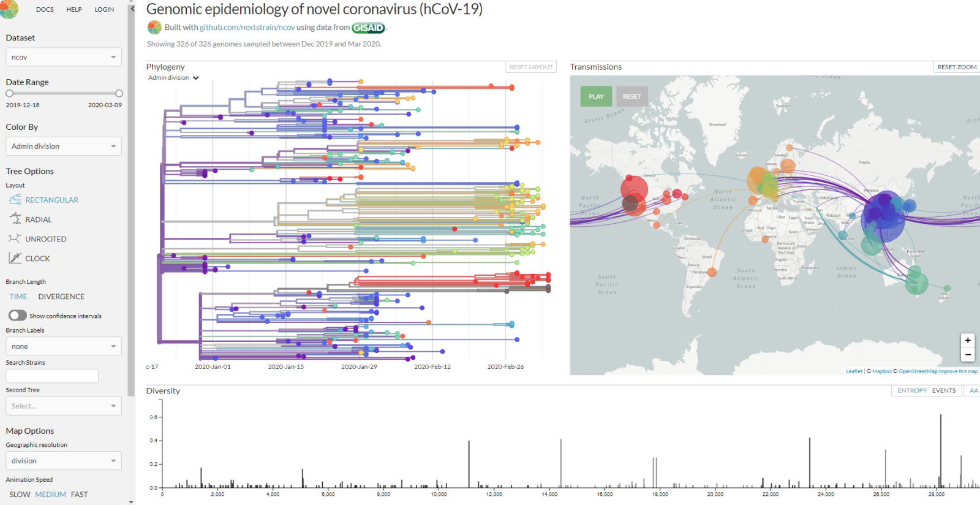Image resolution: width=980 pixels, height=505 pixels.
Task: Click the left Date Range slider handle
Action: (x=9, y=94)
